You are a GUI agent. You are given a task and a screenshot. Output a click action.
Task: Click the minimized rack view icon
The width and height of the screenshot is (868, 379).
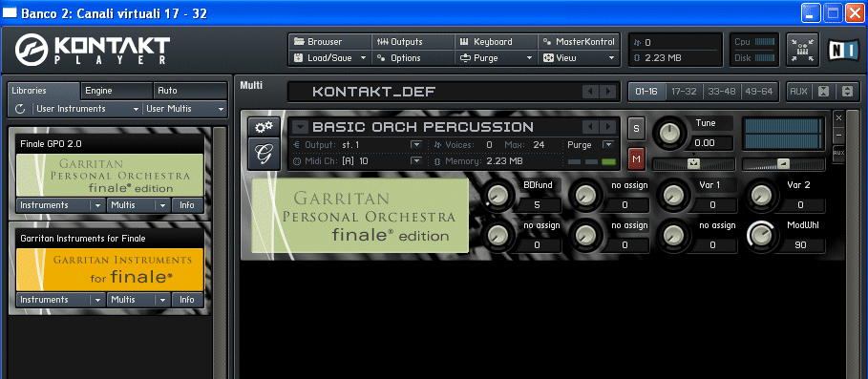pyautogui.click(x=802, y=50)
